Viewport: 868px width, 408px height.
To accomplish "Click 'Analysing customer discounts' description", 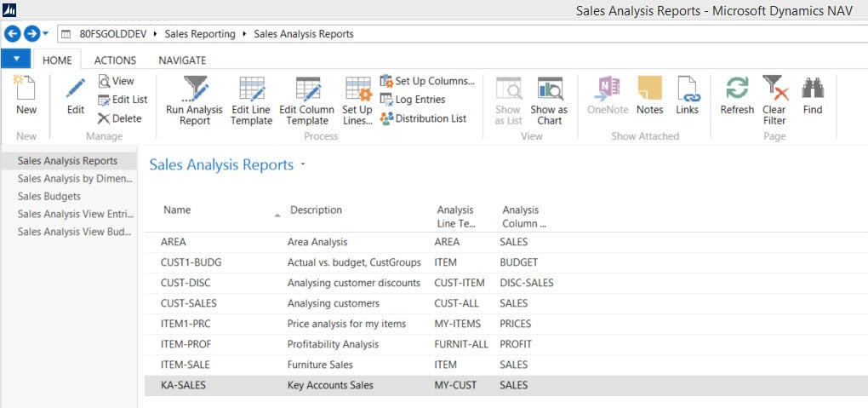I will (354, 283).
